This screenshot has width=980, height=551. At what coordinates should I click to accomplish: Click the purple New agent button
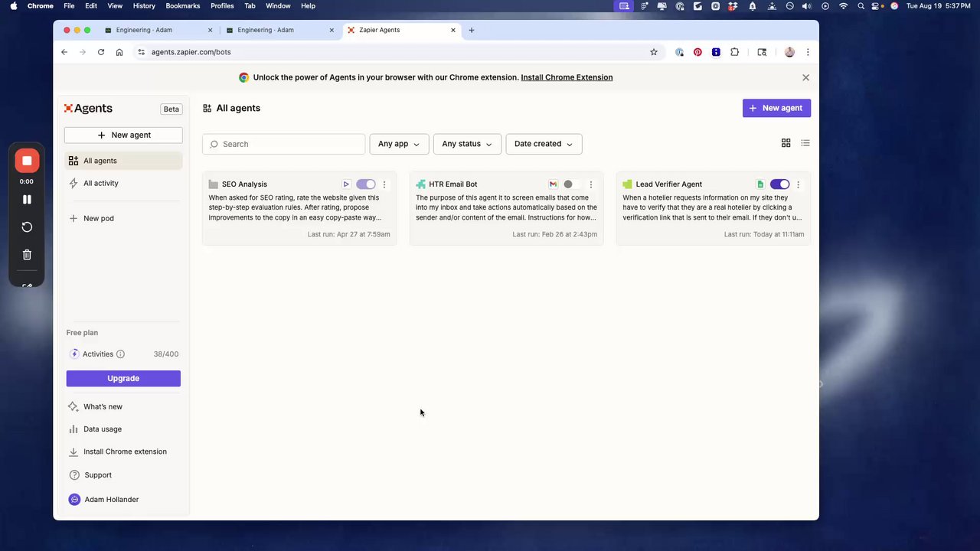776,108
